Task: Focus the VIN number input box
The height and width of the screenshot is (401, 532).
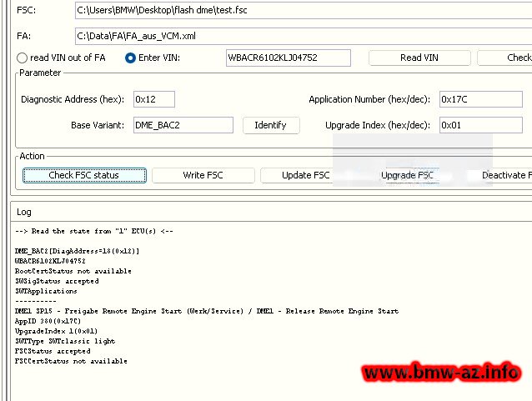Action: (289, 58)
